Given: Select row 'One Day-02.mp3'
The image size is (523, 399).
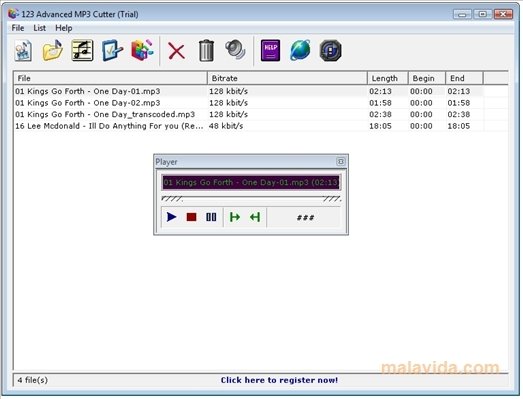Looking at the screenshot, I should tap(248, 103).
